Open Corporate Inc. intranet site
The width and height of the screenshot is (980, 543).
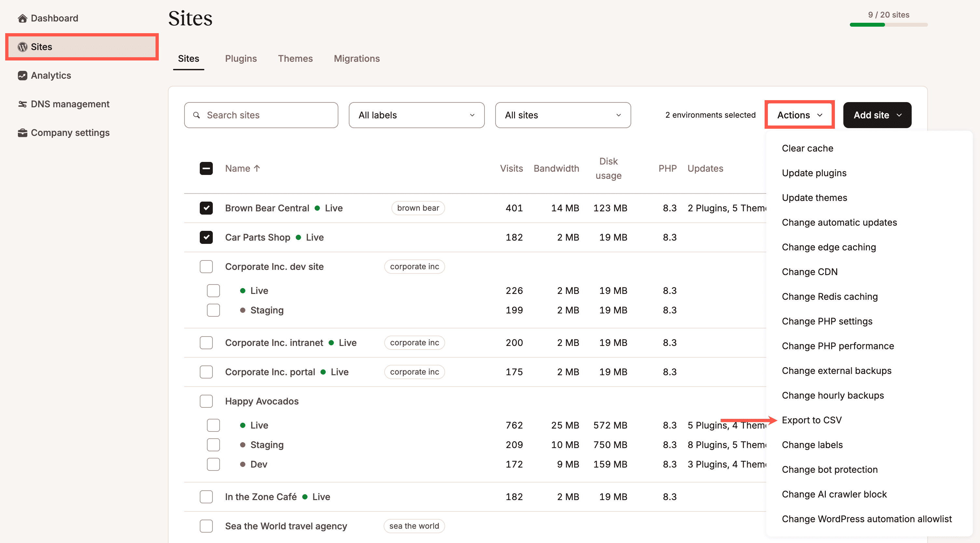pyautogui.click(x=274, y=343)
